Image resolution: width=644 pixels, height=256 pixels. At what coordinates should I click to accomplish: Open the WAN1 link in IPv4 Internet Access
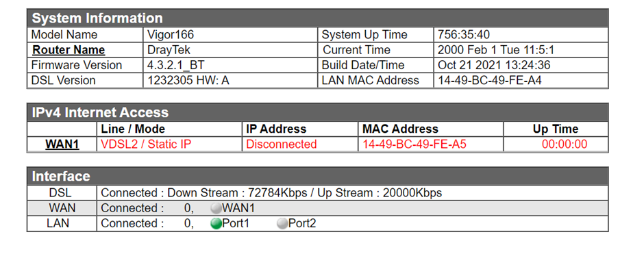point(62,144)
